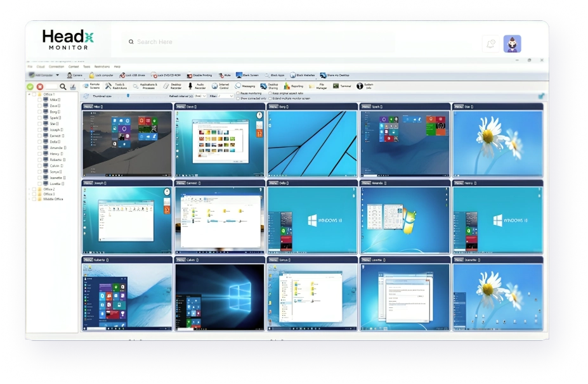
Task: Open the Audio Recorder tool
Action: 190,86
